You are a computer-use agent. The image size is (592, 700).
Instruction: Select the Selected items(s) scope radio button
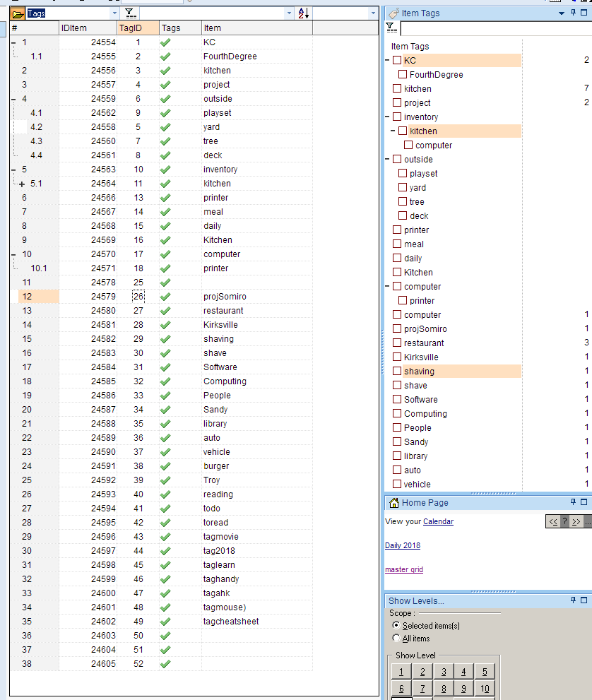396,625
